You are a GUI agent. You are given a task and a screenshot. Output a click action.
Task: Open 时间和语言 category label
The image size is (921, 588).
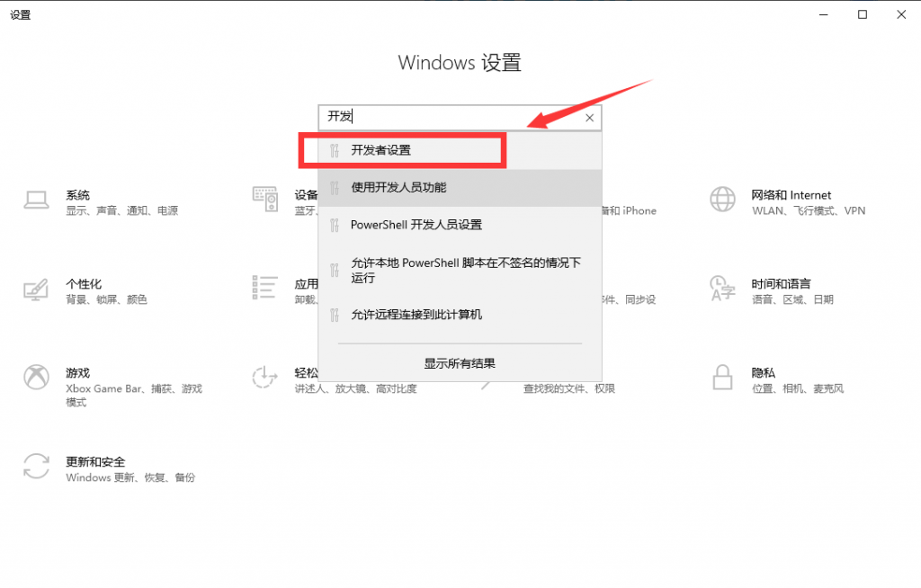(x=782, y=284)
